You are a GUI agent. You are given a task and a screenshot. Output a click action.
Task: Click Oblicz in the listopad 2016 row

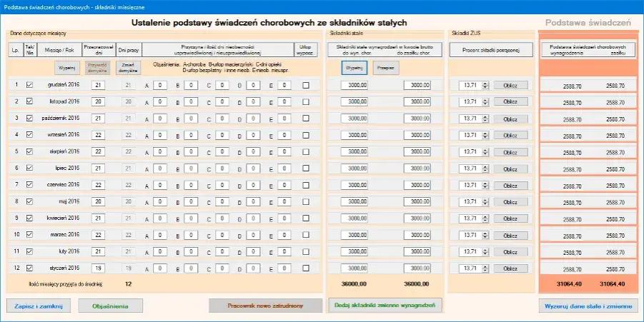(510, 101)
